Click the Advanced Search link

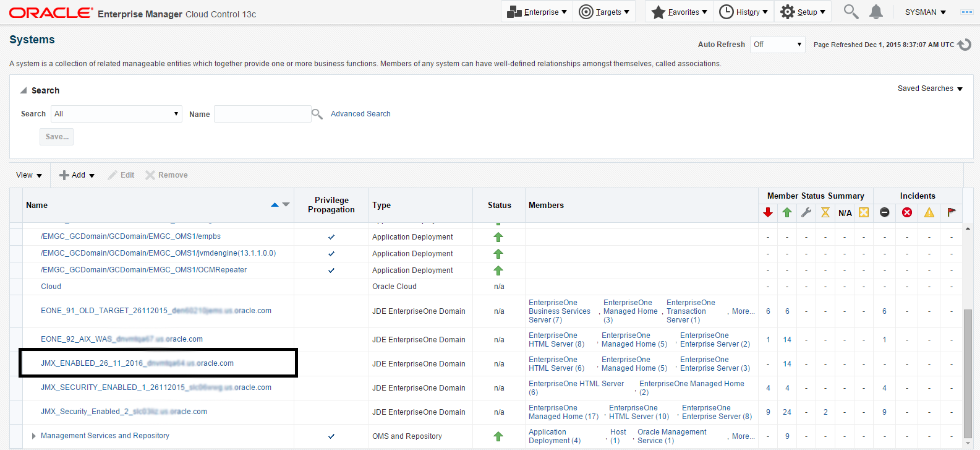click(360, 114)
